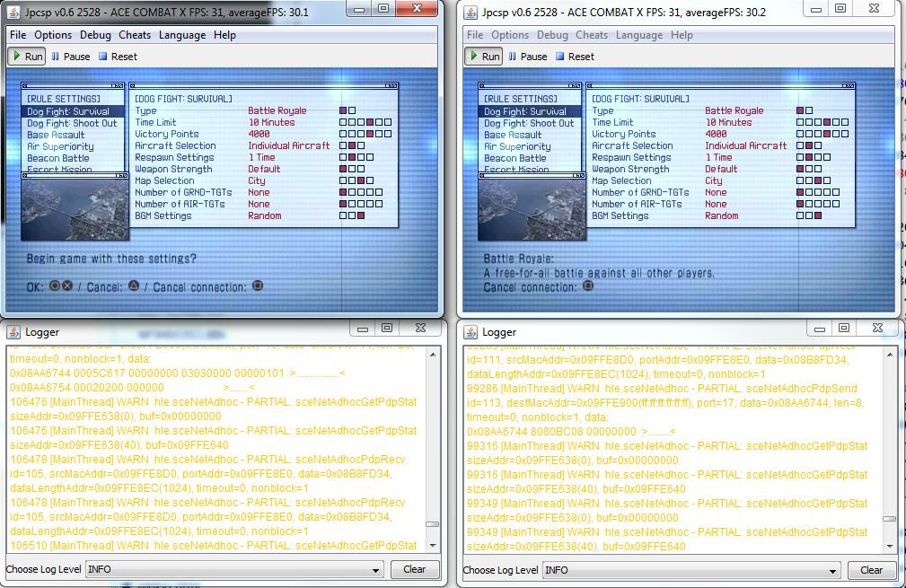Click right Logger scrollbar up arrow
The image size is (906, 588).
coord(889,353)
